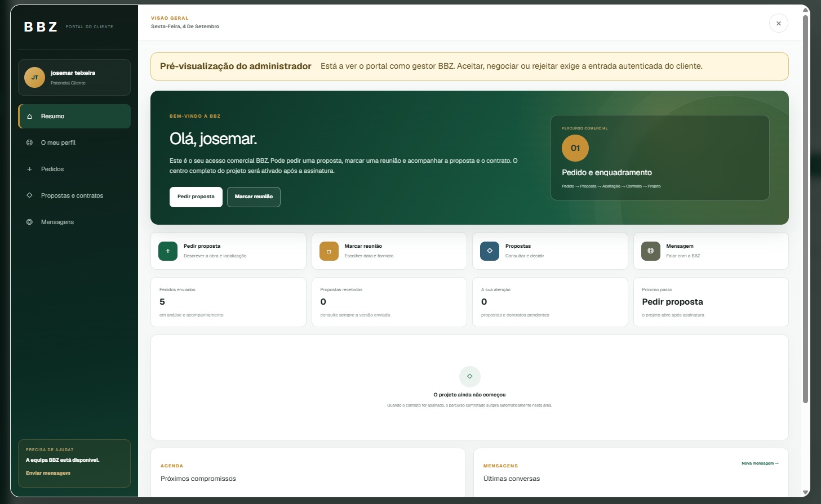Screen dimensions: 821x504
Task: Click the Marcar reunião button in the banner
Action: [x=254, y=197]
